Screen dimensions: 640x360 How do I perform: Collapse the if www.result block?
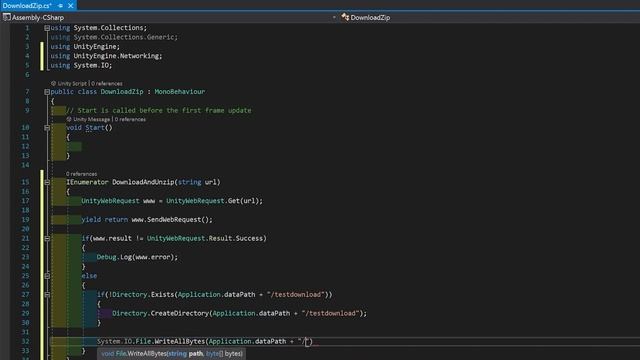pos(47,238)
